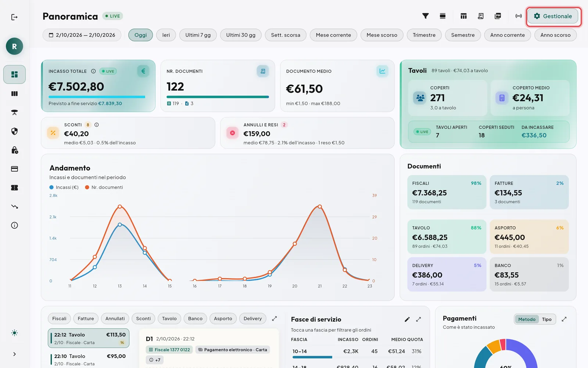Open the columns view icon in the sidebar
The width and height of the screenshot is (588, 368).
[x=14, y=93]
